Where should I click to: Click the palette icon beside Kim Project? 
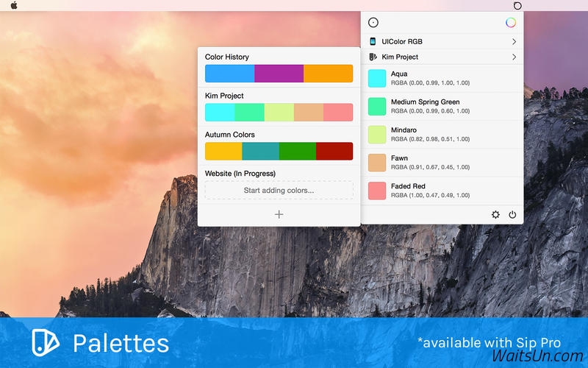[x=373, y=57]
